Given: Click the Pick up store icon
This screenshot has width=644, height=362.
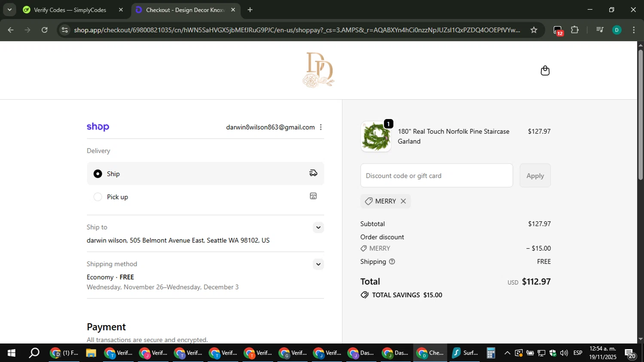Looking at the screenshot, I should 313,196.
